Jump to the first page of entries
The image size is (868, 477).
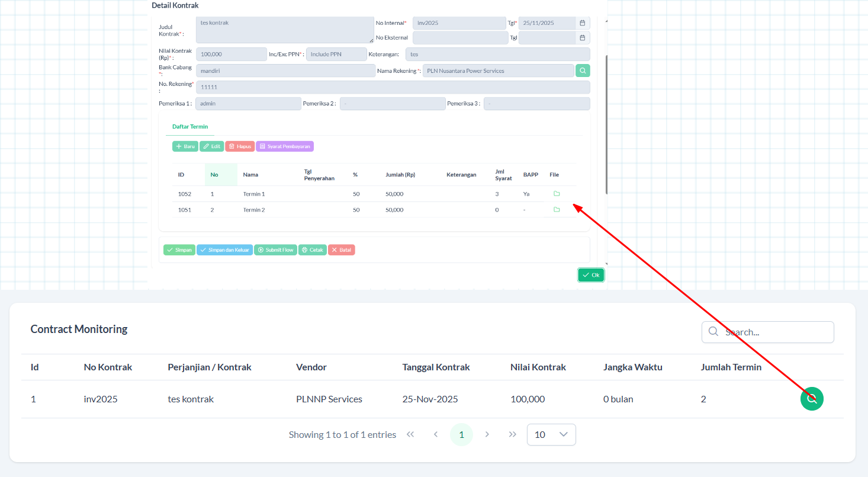tap(410, 434)
